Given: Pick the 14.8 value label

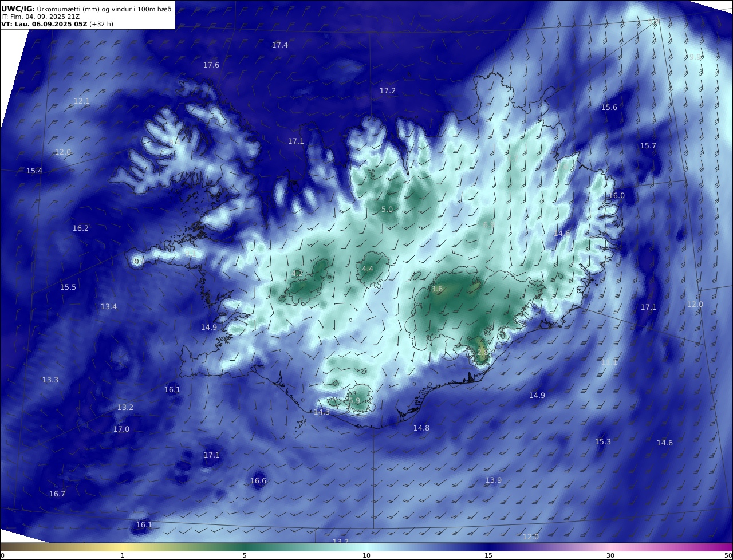Looking at the screenshot, I should click(421, 428).
